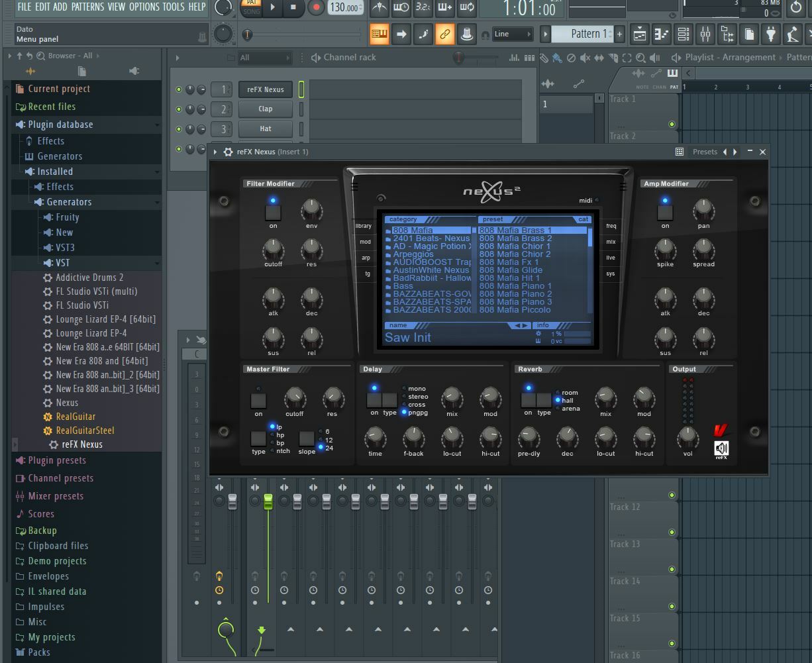This screenshot has height=663, width=812.
Task: Toggle the Reverb on button
Action: coord(528,399)
